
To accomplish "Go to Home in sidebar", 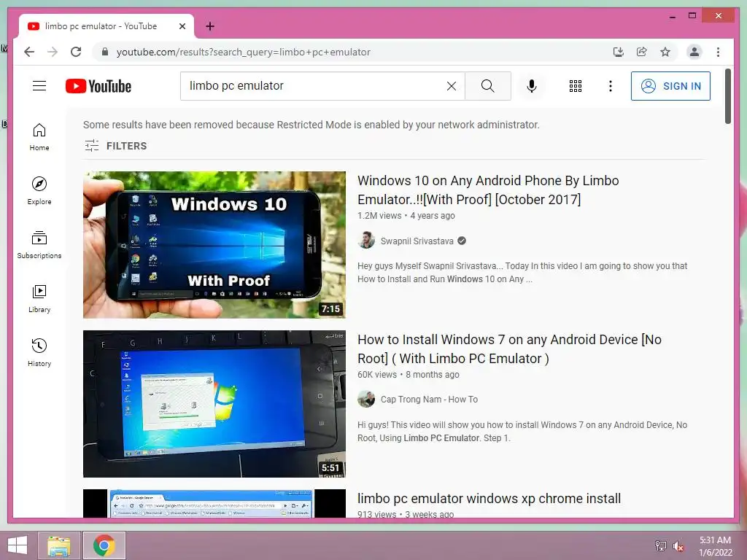I will tap(39, 137).
